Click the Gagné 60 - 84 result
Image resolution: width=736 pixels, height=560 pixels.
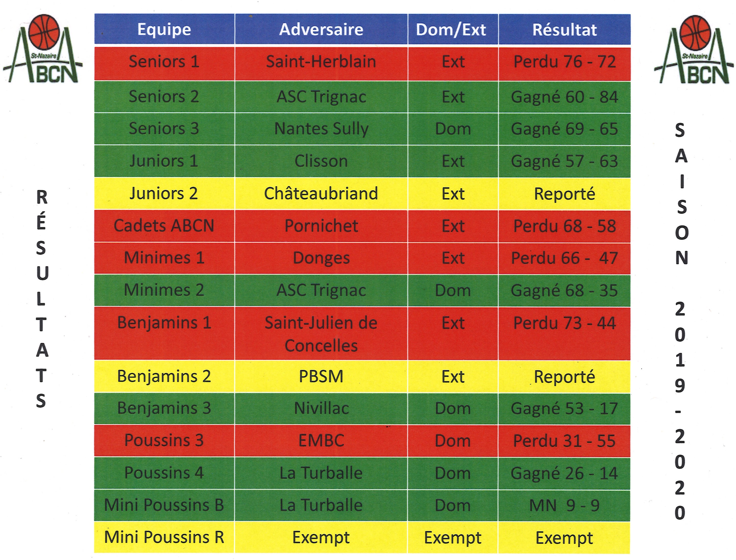pos(564,97)
